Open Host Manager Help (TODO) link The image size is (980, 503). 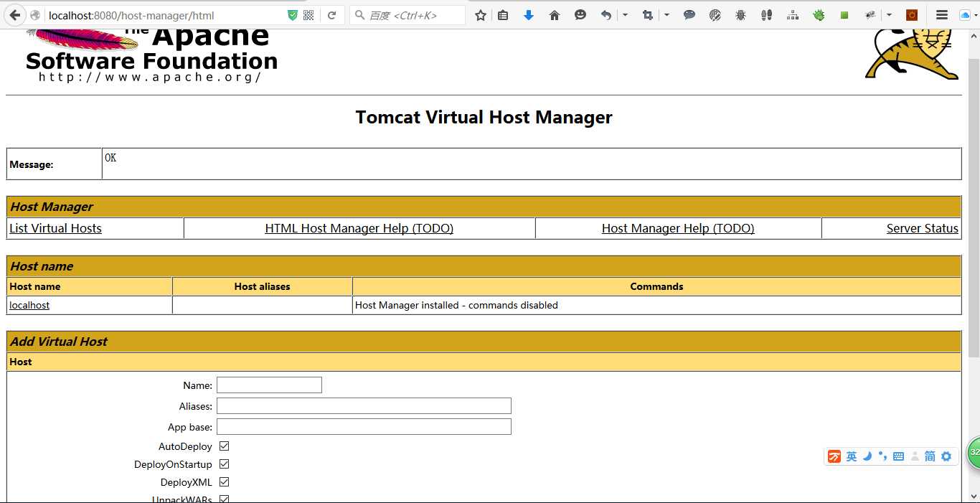(678, 228)
